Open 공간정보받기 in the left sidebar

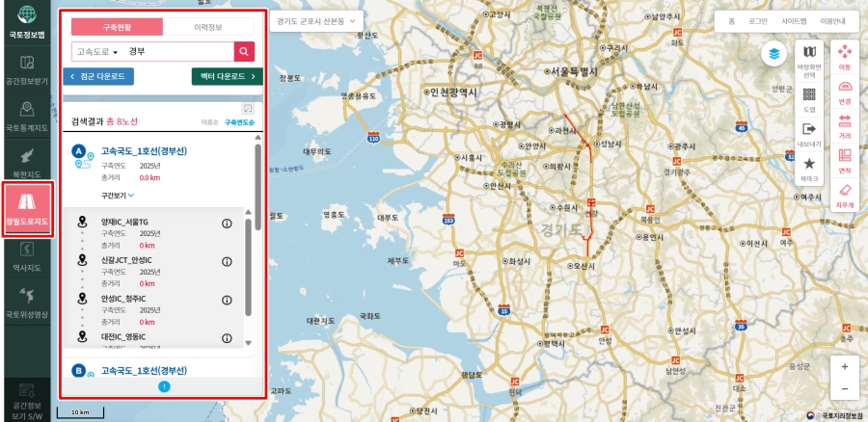pos(27,69)
